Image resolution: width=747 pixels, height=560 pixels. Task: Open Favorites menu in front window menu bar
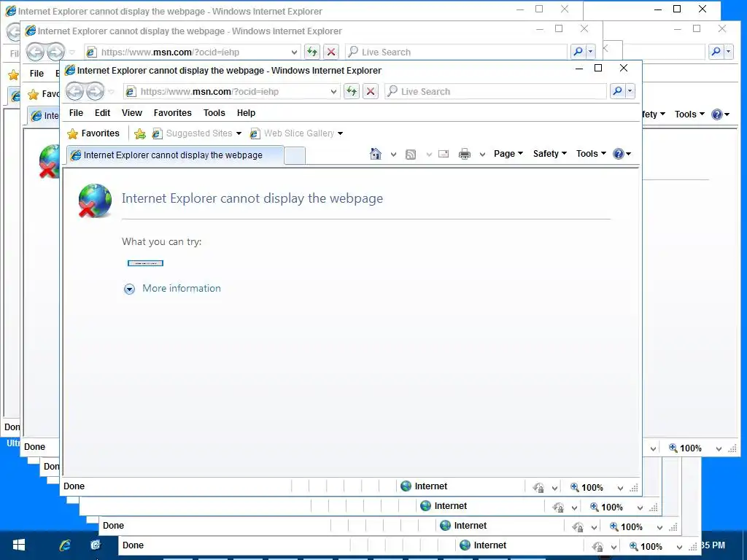point(172,113)
